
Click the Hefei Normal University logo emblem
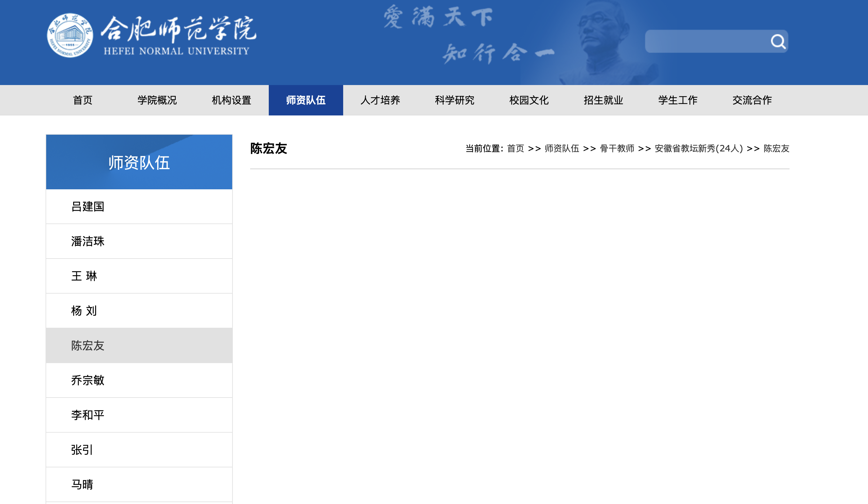70,35
